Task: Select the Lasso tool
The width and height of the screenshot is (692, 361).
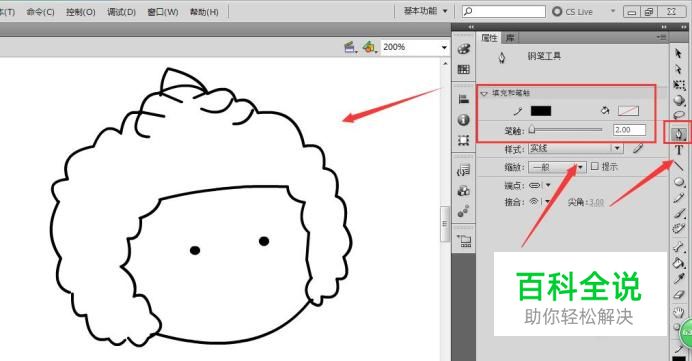Action: click(679, 116)
